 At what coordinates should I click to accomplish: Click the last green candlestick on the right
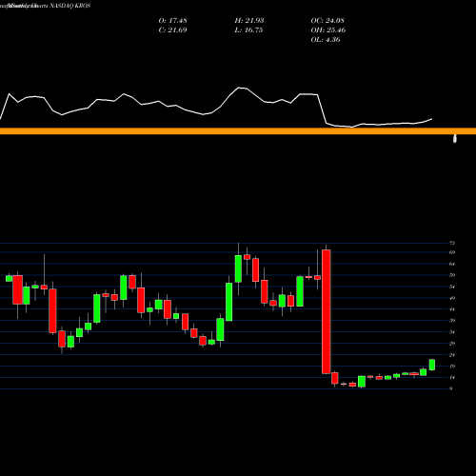(432, 365)
